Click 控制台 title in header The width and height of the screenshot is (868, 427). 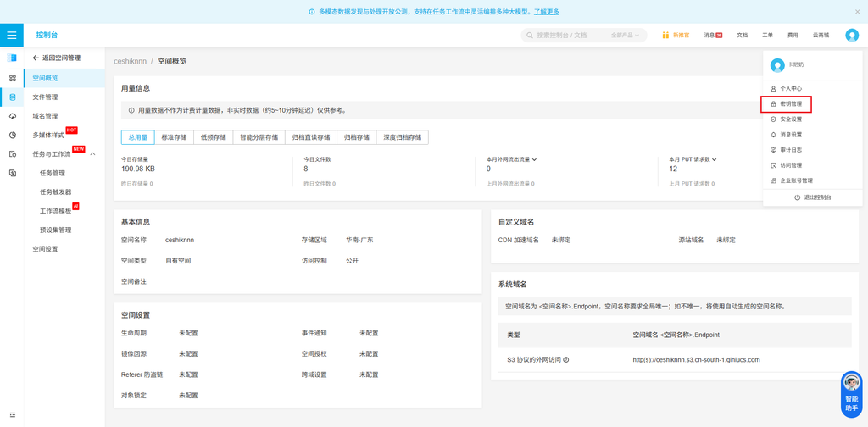pos(47,35)
